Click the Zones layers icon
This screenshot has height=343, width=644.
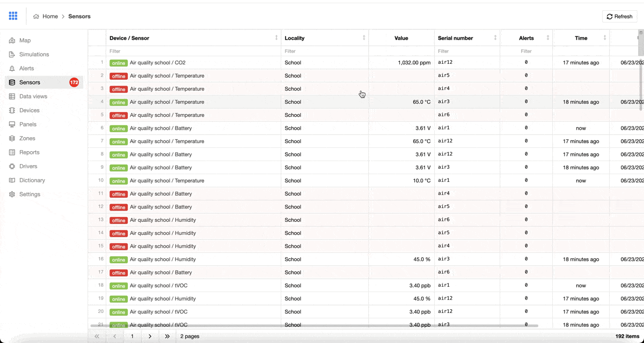tap(12, 138)
